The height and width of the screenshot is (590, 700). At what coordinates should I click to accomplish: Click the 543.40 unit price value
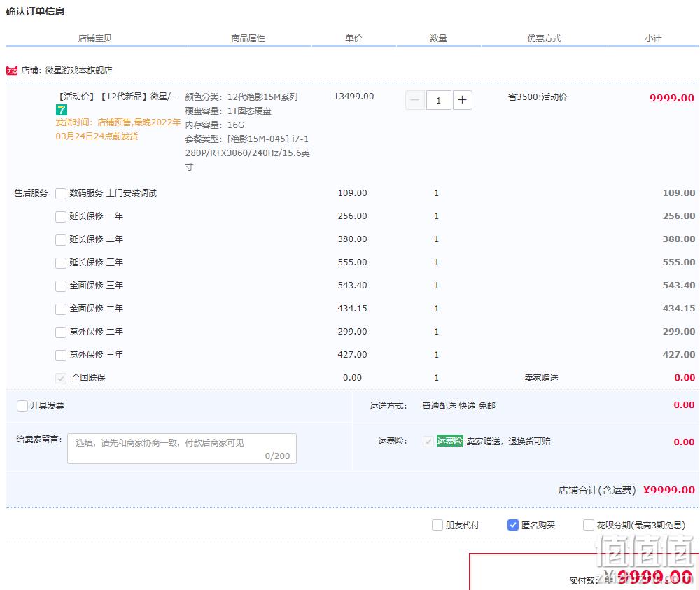coord(352,285)
